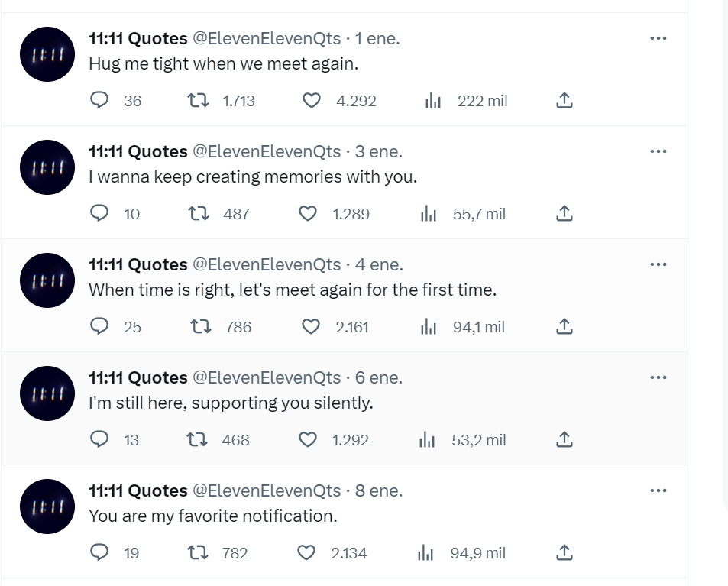Open the 11:11 Quotes name on the 8 ene. tweet
Viewport: 728px width, 586px height.
pyautogui.click(x=138, y=490)
